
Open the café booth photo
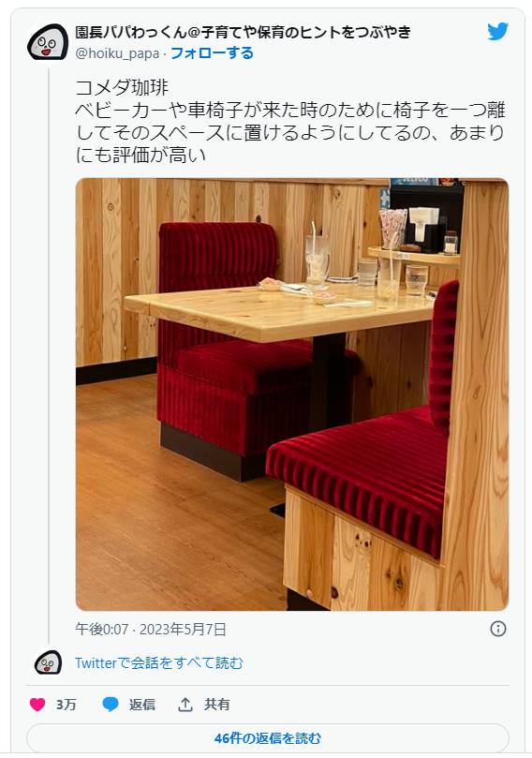coord(292,394)
